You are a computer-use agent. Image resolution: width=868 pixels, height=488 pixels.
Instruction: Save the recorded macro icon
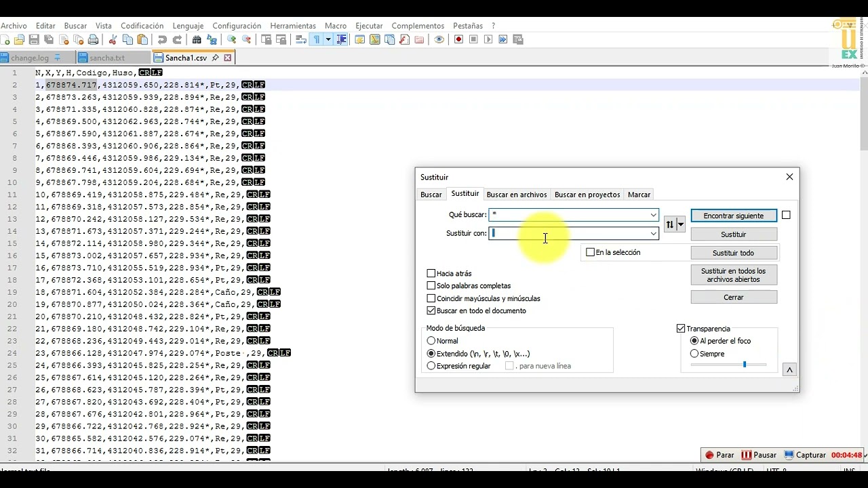(518, 39)
